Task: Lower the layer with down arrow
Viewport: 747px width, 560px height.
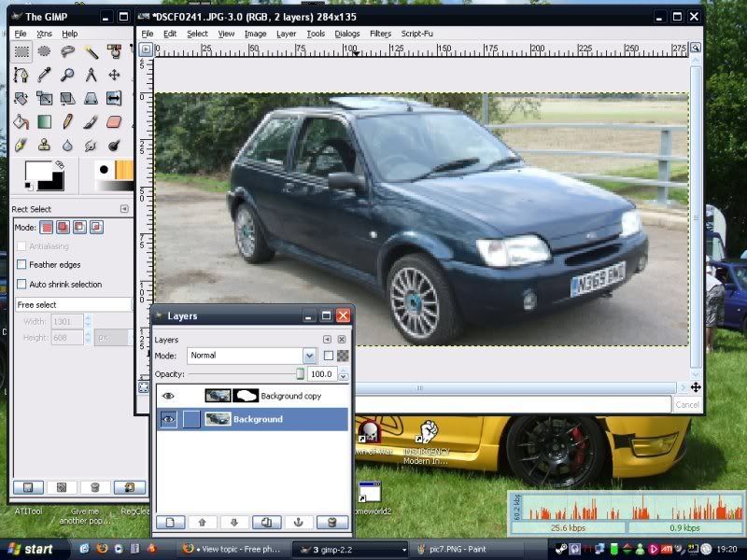Action: point(234,523)
